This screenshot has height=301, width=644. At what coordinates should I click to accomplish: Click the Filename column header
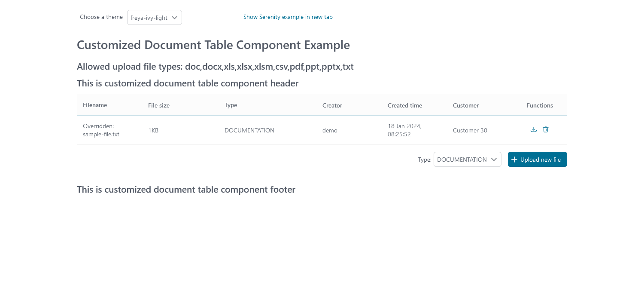tap(109, 105)
